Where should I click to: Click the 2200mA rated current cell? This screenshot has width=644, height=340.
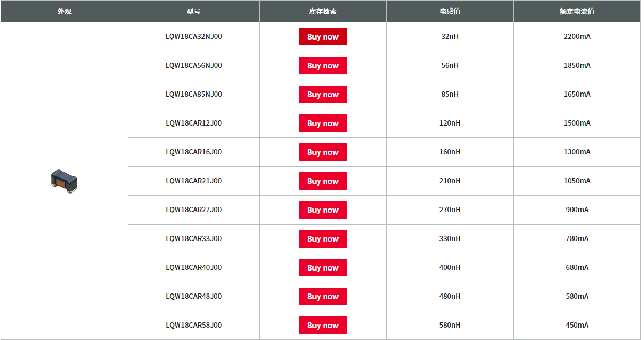point(577,37)
